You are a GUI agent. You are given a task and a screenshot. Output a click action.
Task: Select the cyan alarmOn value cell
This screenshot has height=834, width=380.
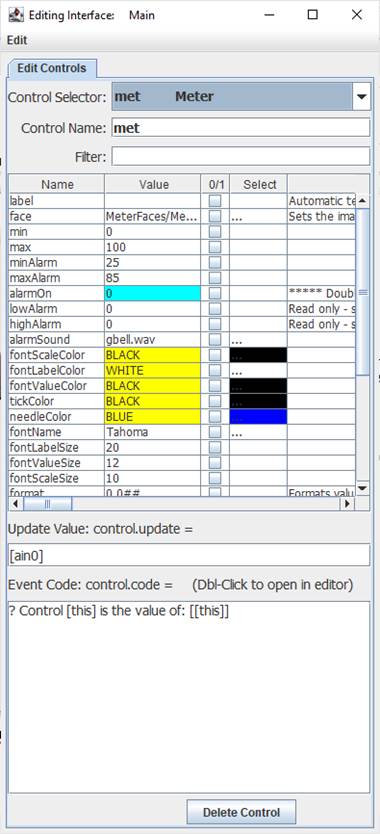coord(153,294)
